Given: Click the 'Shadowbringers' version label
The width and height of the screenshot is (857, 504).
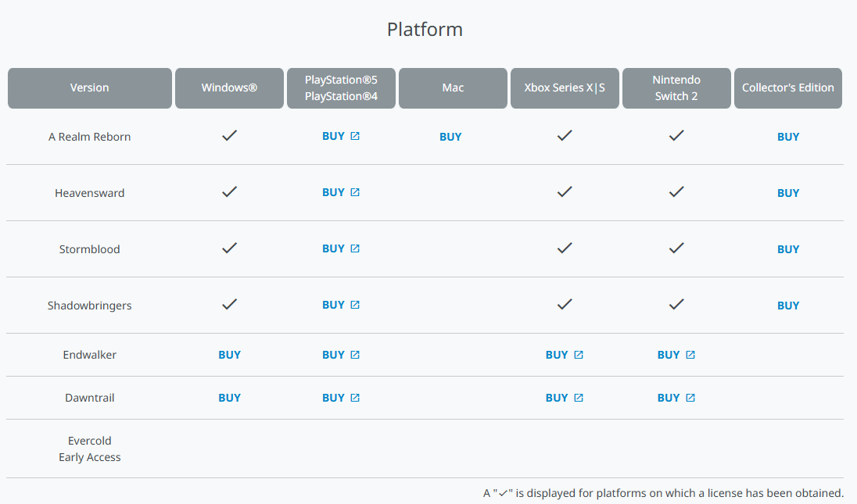Looking at the screenshot, I should coord(90,306).
